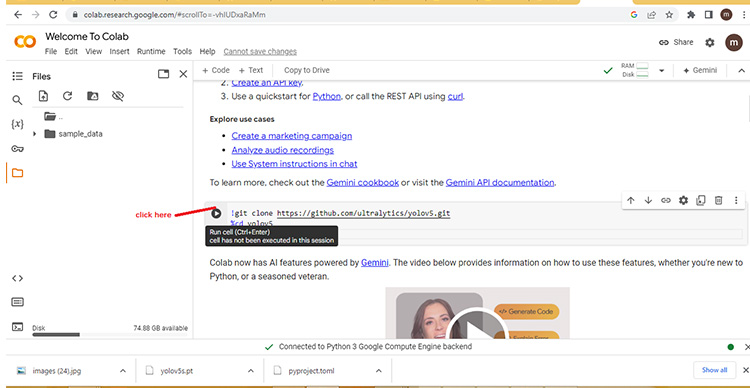Open the command palette sidebar icon

[17, 302]
